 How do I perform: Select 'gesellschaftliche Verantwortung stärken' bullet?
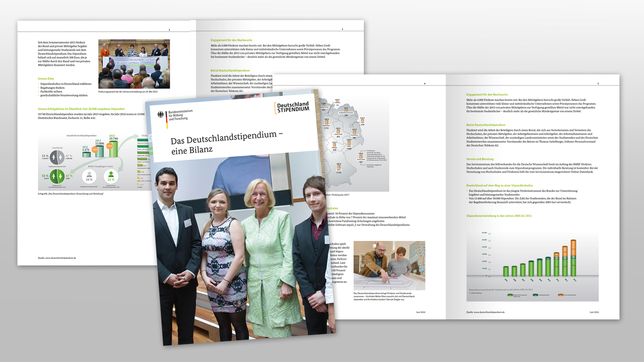click(64, 95)
